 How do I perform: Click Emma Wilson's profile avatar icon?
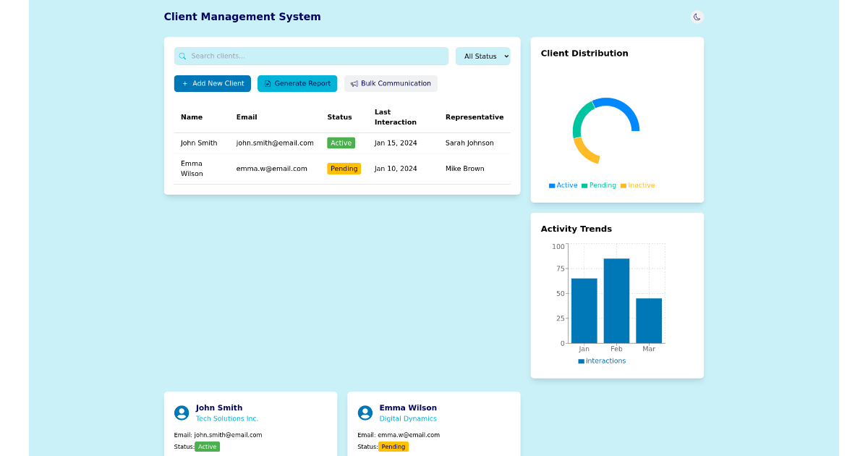click(365, 413)
